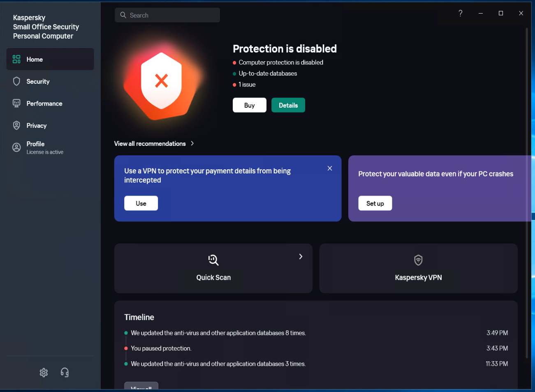
Task: Click the Buy button
Action: coord(250,105)
